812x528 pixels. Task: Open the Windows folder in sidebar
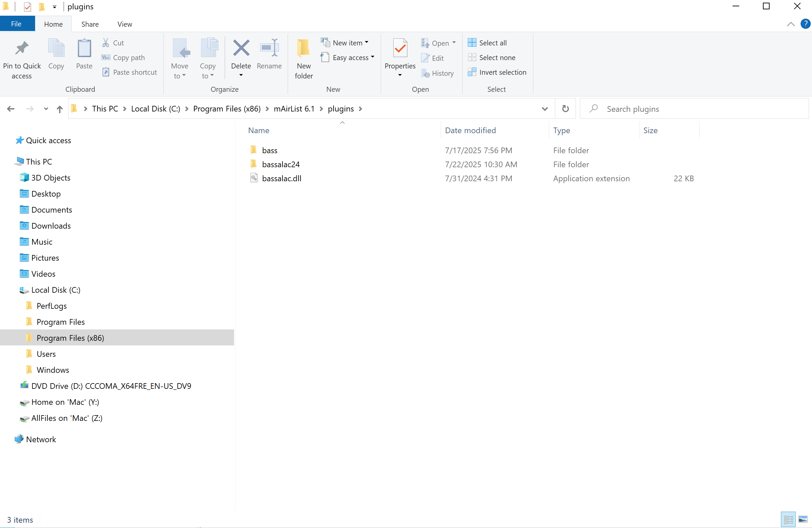click(52, 370)
